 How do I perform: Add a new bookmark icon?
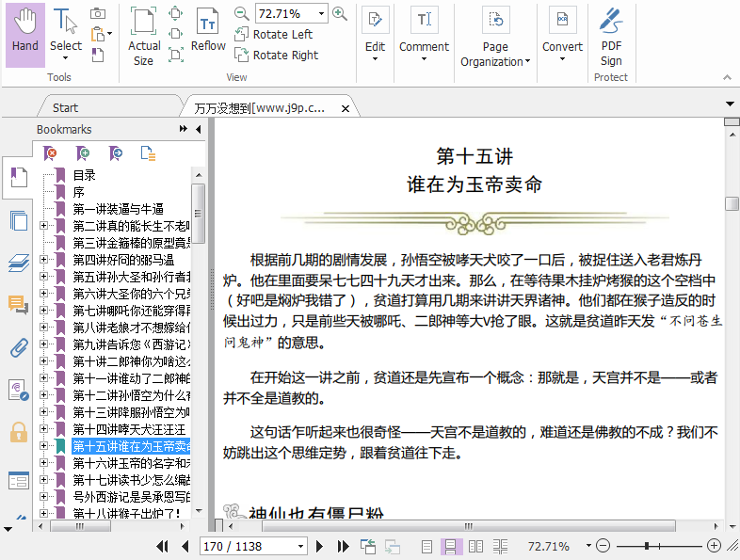(x=83, y=153)
